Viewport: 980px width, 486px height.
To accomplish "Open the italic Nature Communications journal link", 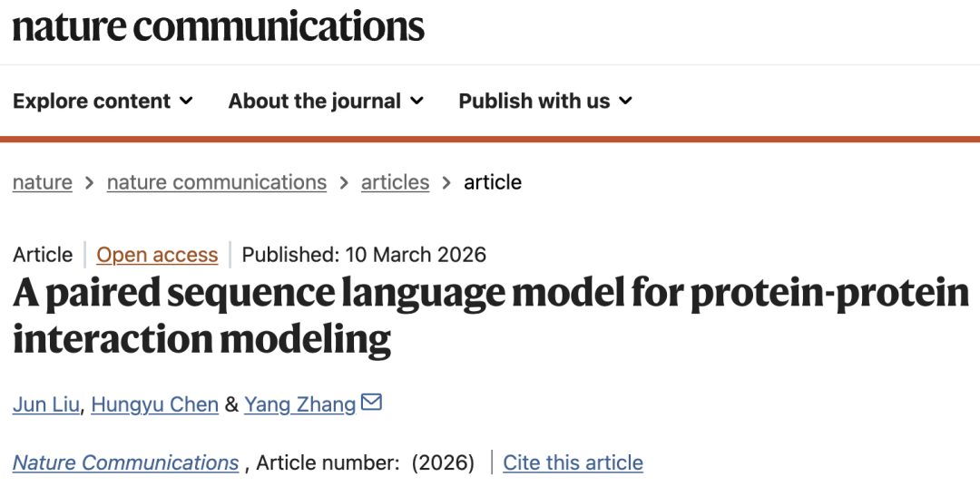I will tap(125, 462).
